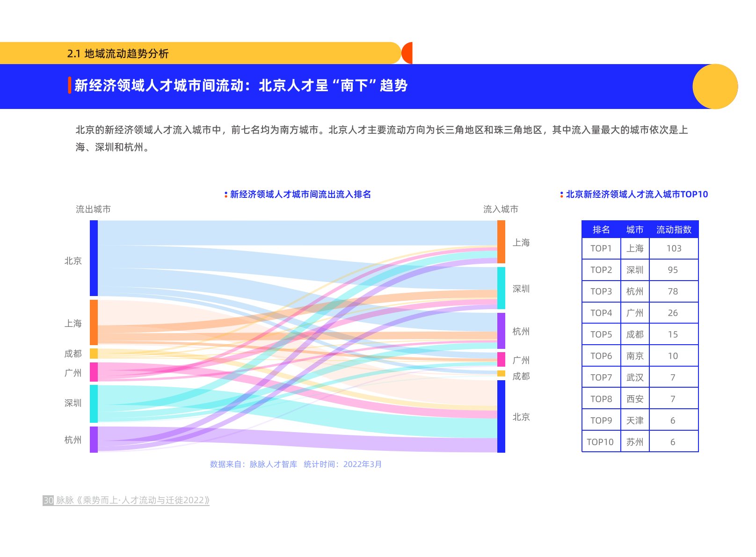Click the 杭州 label beside the inflow bar
This screenshot has height=557, width=756.
(x=521, y=331)
